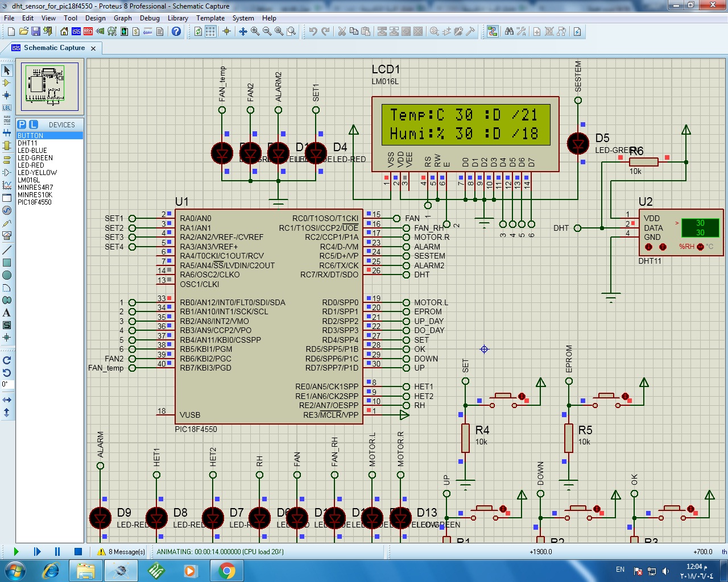The width and height of the screenshot is (728, 582).
Task: Play the simulation
Action: [x=16, y=551]
